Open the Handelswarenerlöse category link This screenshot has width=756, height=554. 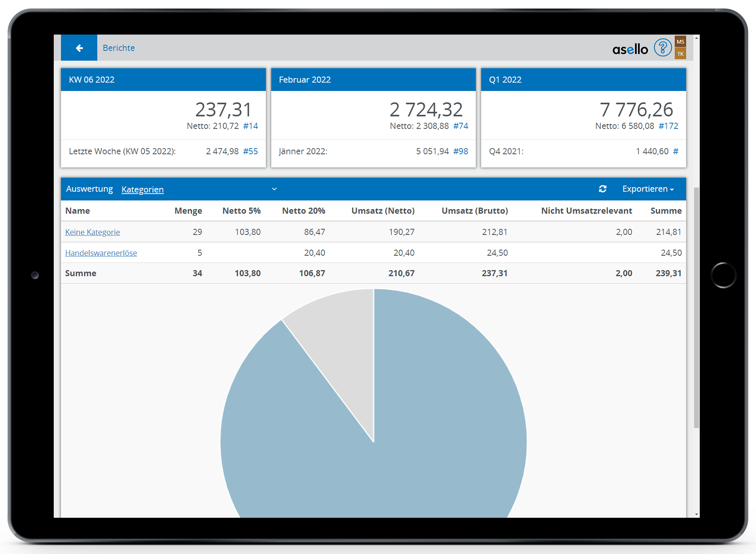pos(101,253)
